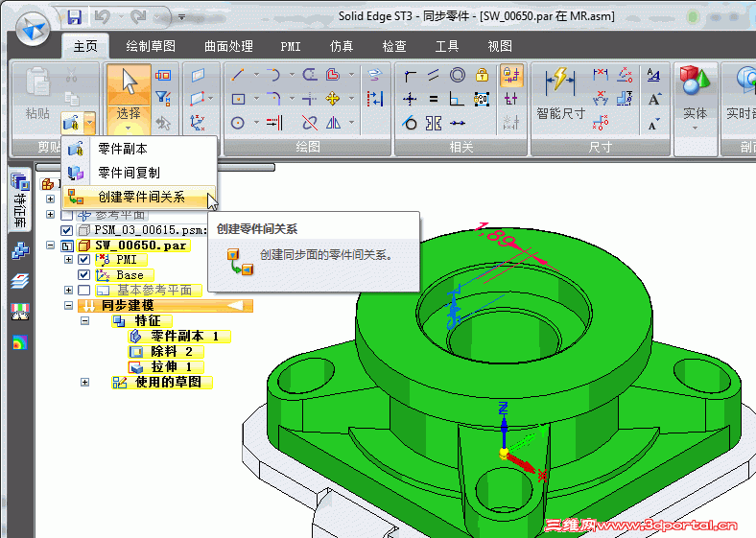Uncheck the PSM_03_00615.psm checkbox

[x=67, y=230]
